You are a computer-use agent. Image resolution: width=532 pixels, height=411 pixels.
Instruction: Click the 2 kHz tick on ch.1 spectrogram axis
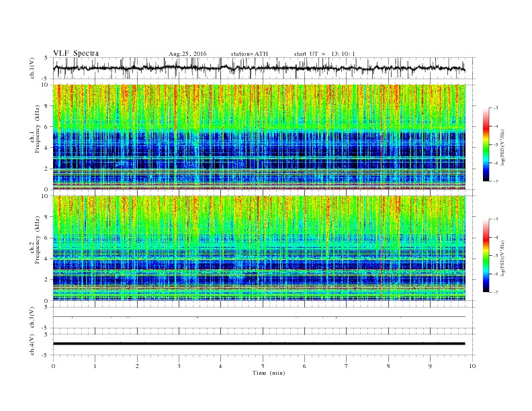[46, 169]
